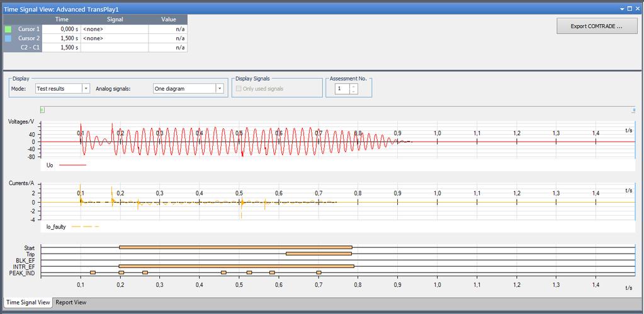Screen dimensions: 644x314
Task: Click the Trip signal bar
Action: pos(319,254)
